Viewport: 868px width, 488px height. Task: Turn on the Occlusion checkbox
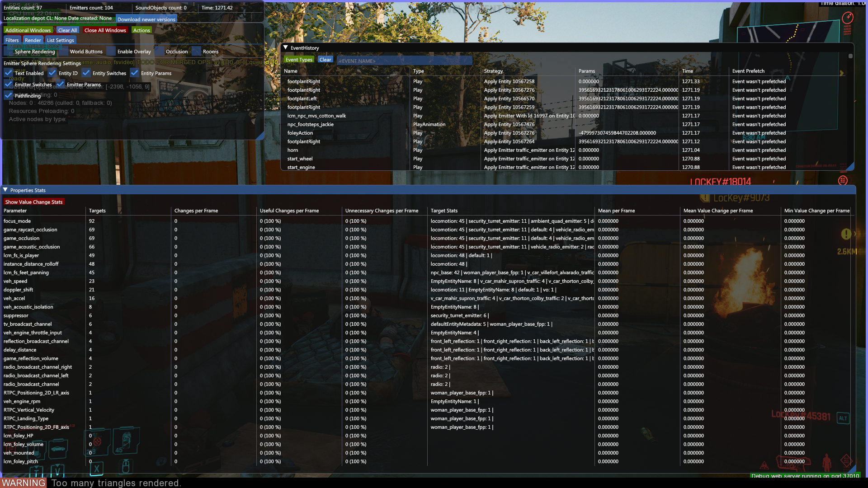pyautogui.click(x=160, y=52)
